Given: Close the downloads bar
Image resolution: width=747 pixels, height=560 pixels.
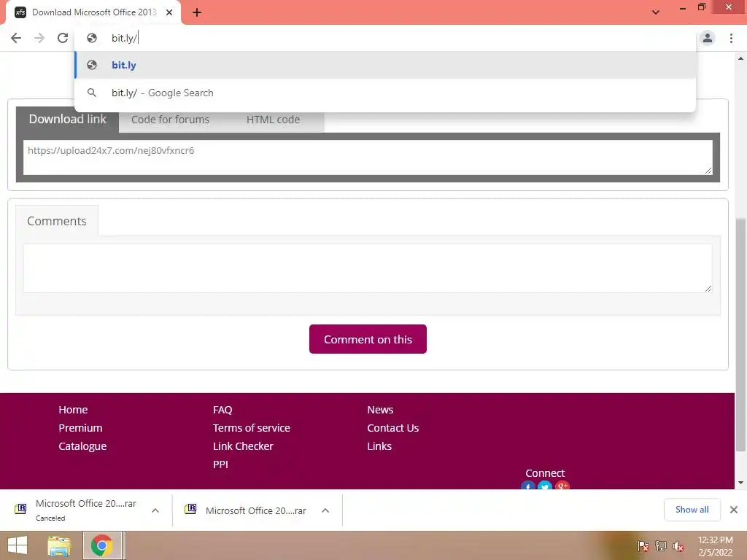Looking at the screenshot, I should (x=734, y=510).
